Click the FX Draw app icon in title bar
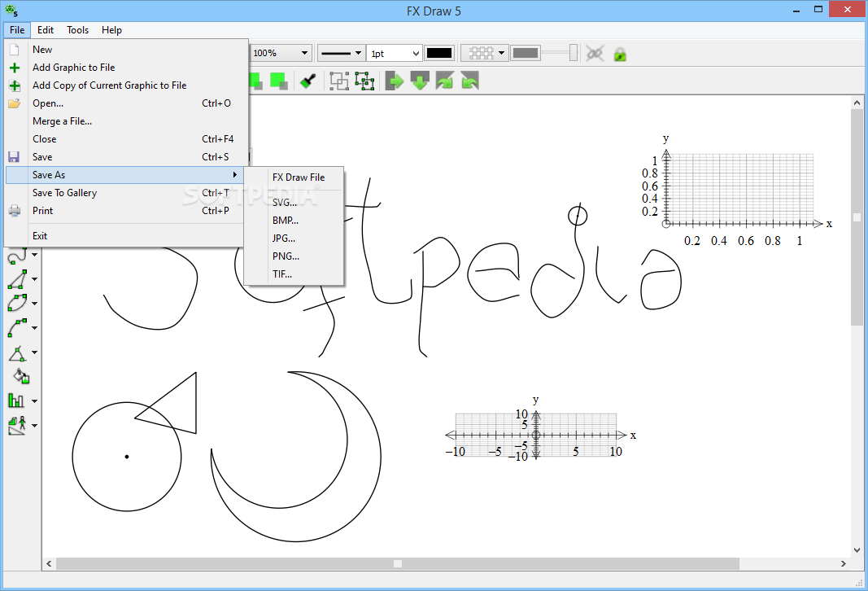 click(11, 11)
